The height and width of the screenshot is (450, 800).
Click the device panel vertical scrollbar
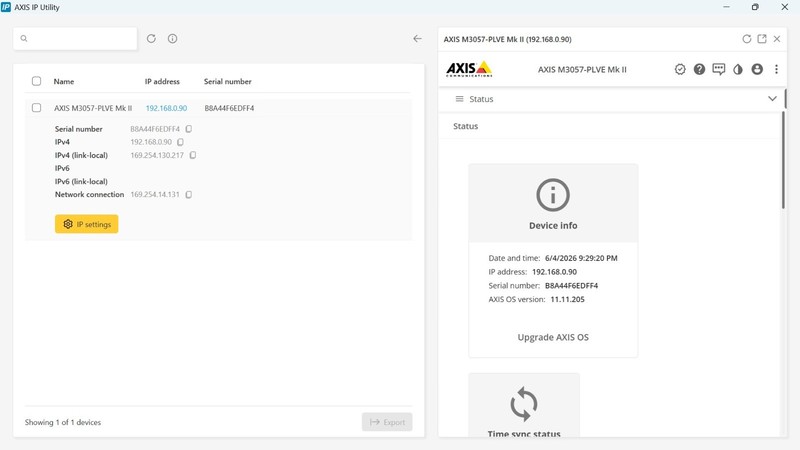click(x=784, y=160)
